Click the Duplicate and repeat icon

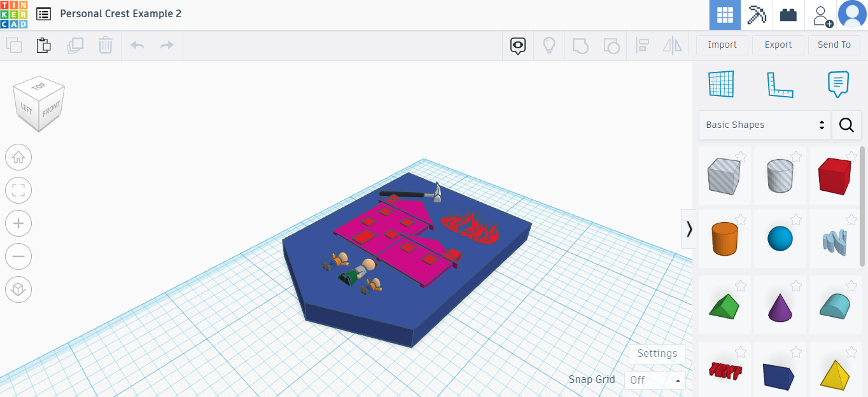pyautogui.click(x=75, y=45)
